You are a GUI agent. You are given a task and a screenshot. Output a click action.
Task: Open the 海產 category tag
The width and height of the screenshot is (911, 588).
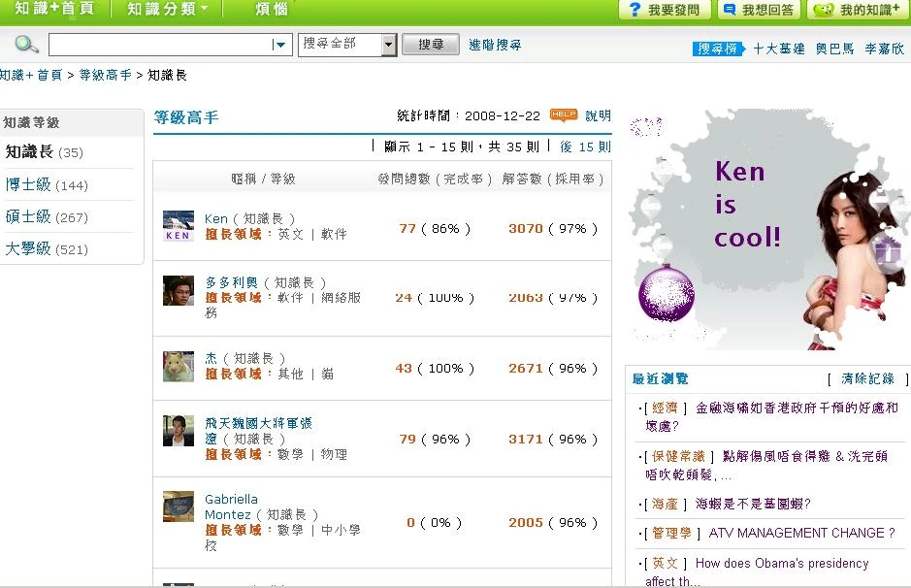[x=665, y=504]
